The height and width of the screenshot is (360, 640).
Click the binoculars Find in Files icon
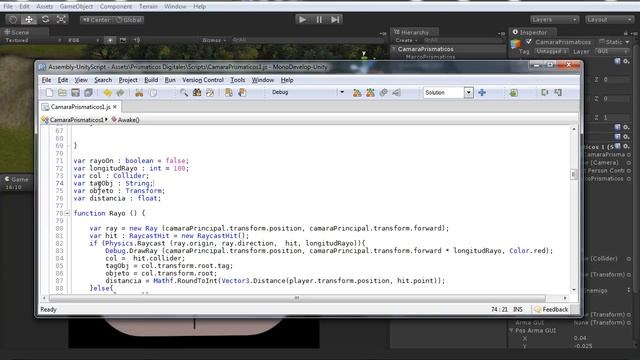pyautogui.click(x=197, y=93)
